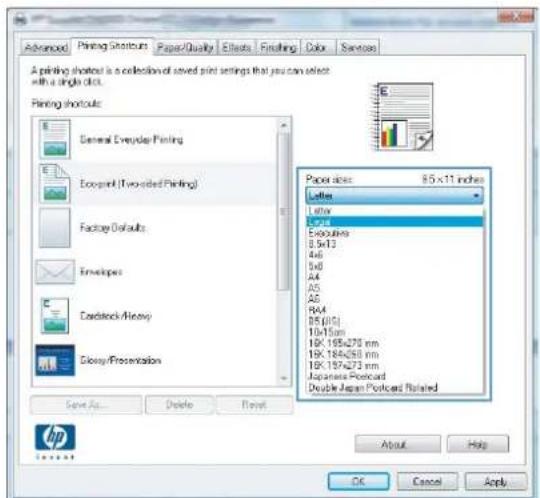Pick the 8.5x13 paper size
Screen dimensions: 540x498
pyautogui.click(x=395, y=244)
